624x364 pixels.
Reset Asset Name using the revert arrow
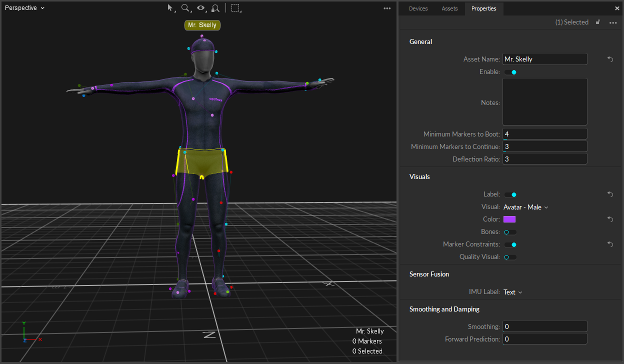coord(610,59)
